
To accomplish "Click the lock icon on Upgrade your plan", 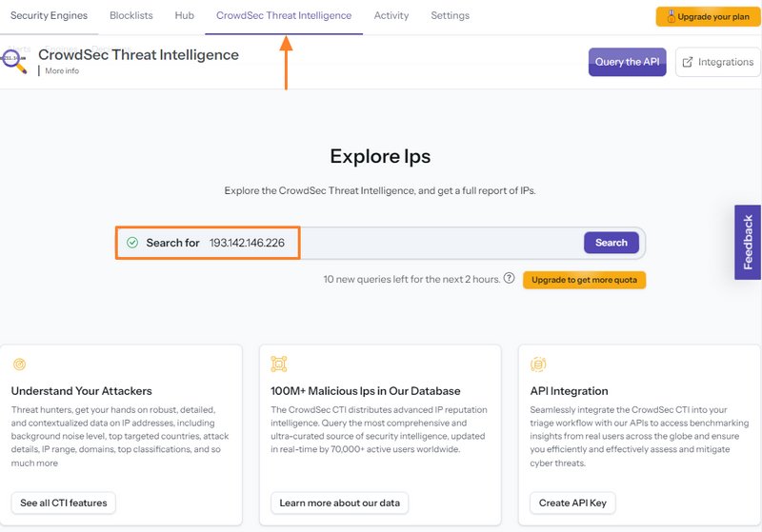I will (671, 16).
